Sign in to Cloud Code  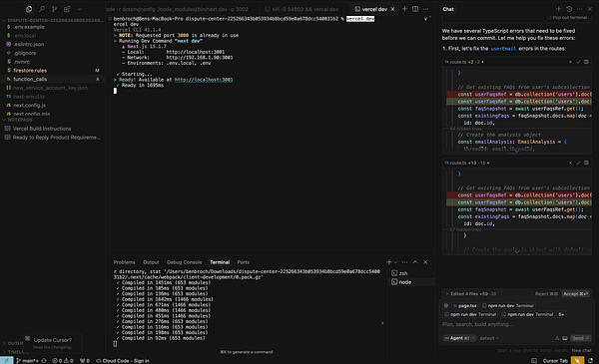(x=122, y=361)
